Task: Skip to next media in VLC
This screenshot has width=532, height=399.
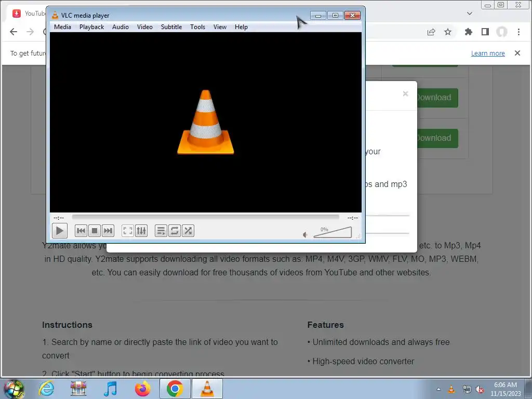Action: [108, 231]
